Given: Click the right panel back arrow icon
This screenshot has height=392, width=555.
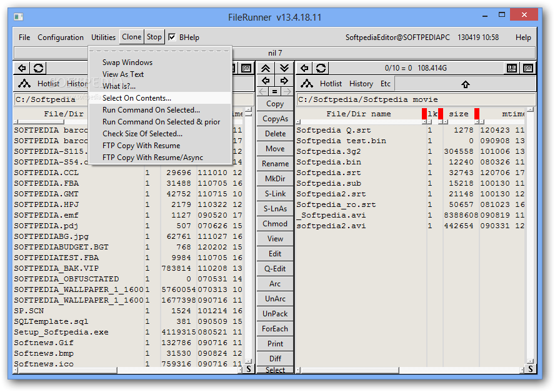Looking at the screenshot, I should (x=304, y=68).
